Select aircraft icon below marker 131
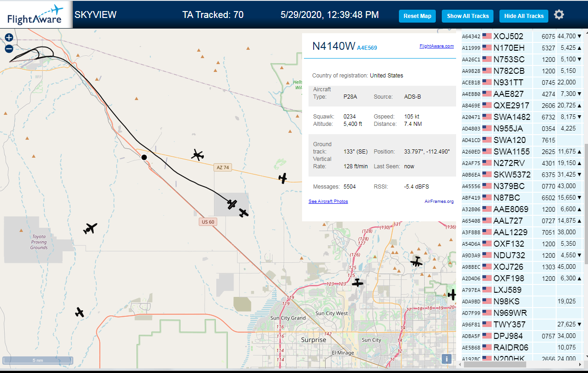The image size is (588, 373). pos(416,262)
